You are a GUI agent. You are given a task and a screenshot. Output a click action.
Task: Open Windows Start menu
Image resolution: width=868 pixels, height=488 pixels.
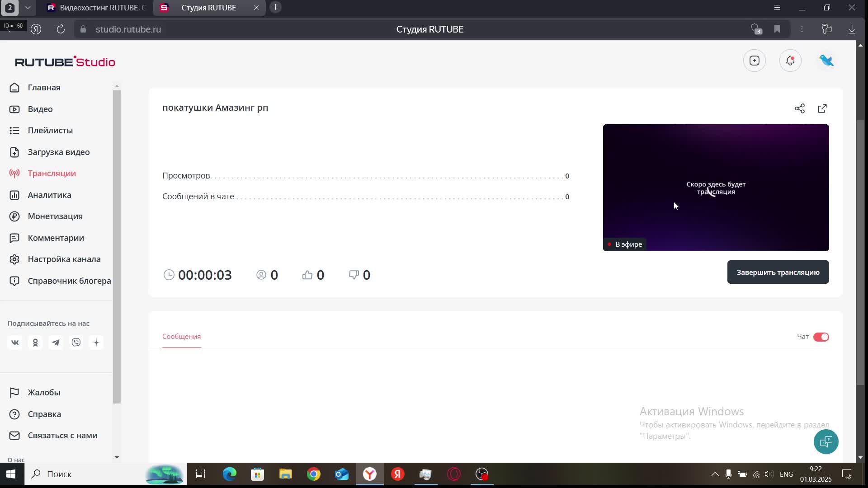click(11, 474)
